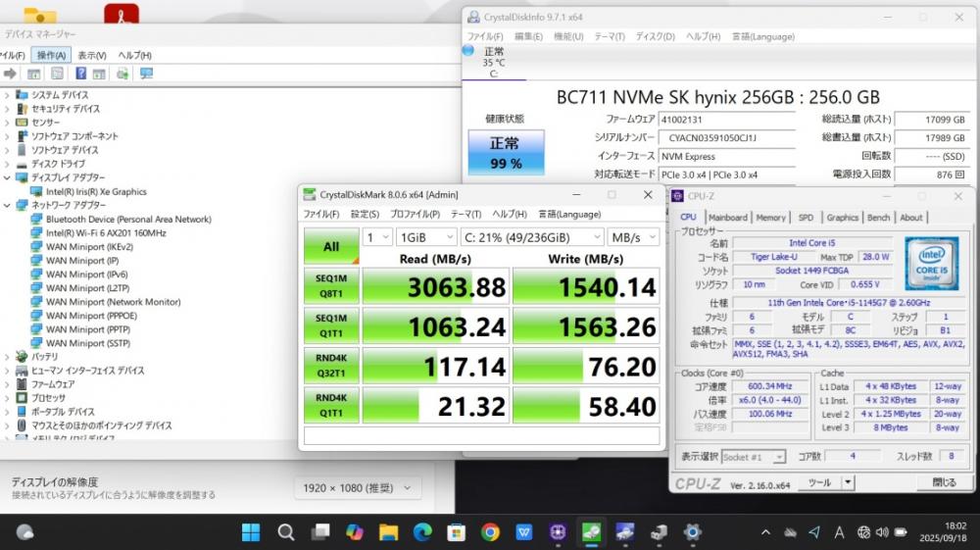Open the 操作(A) menu in Device Manager
Viewport: 980px width, 550px height.
[49, 56]
